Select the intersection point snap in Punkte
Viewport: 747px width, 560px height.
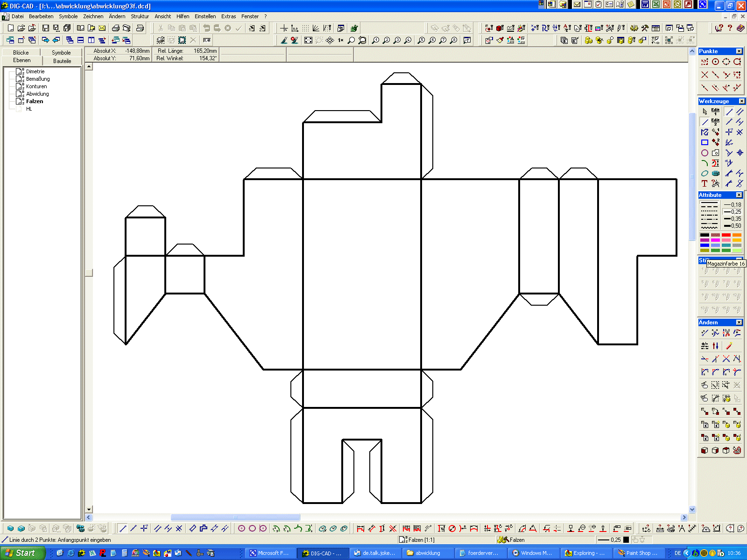point(705,75)
